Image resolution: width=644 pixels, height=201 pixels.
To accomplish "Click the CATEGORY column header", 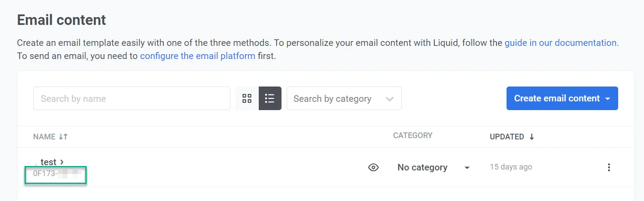I will (x=412, y=135).
